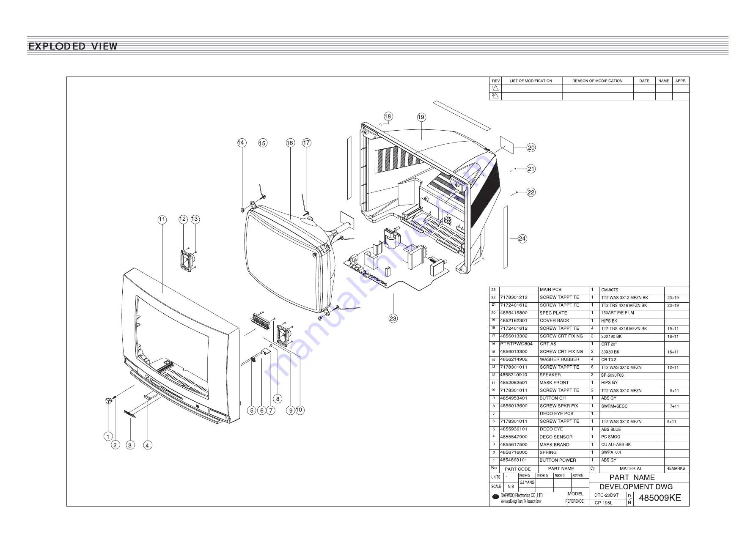Click model value 'DTC-20D9T'
This screenshot has width=756, height=534.
[606, 495]
